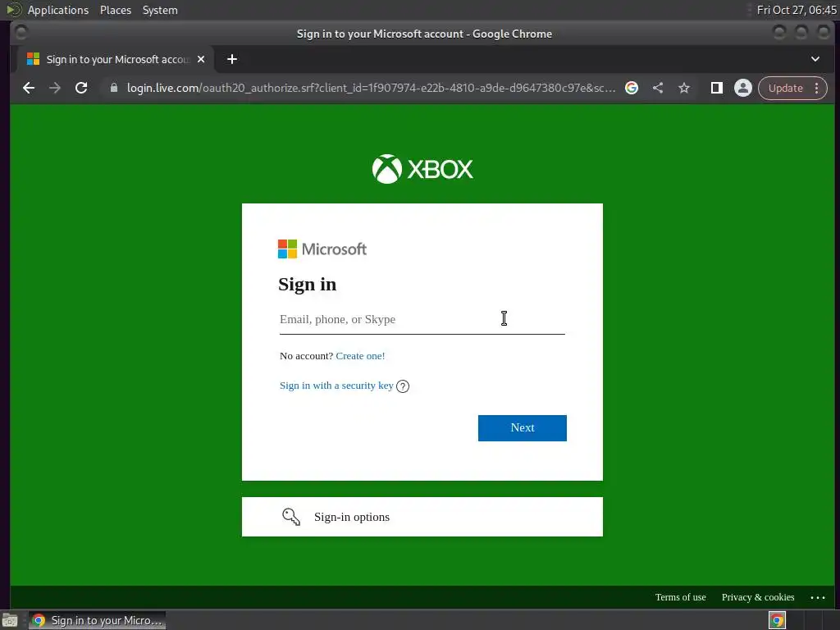Open a new tab with the plus button
Screen dimensions: 840x630
click(232, 59)
